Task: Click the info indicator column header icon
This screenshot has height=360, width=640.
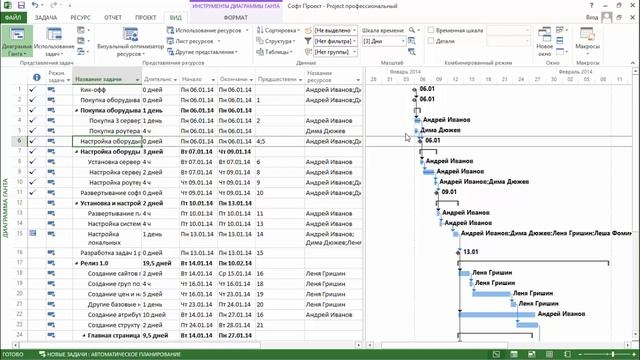Action: [36, 77]
